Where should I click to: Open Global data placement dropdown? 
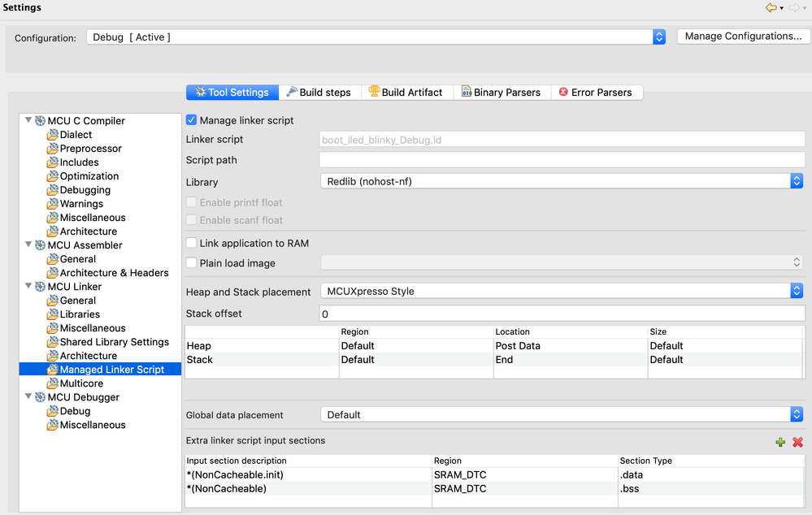pyautogui.click(x=797, y=414)
